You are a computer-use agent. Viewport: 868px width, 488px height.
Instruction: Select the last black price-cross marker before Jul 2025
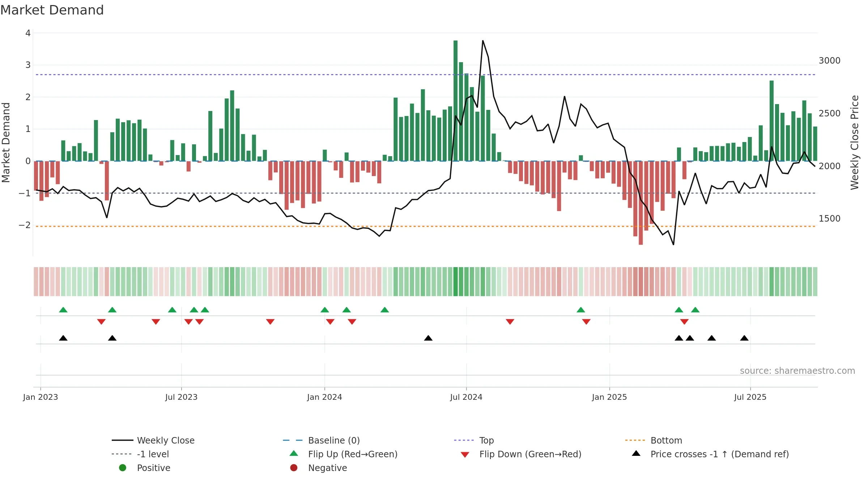(744, 338)
